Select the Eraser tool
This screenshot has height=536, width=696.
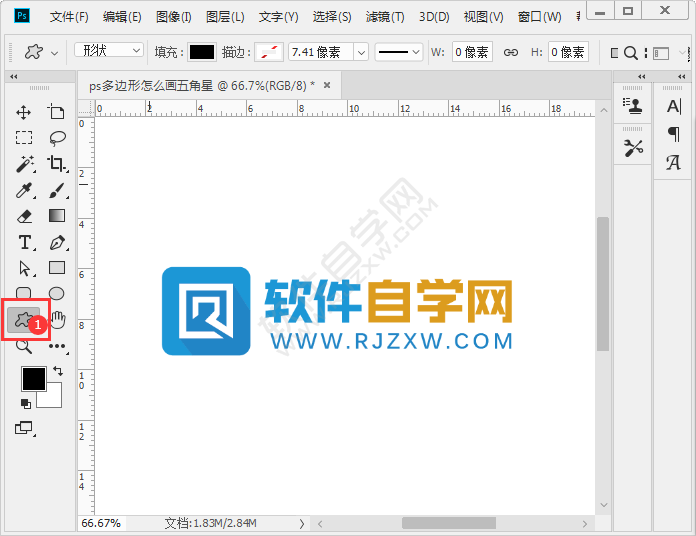(x=24, y=216)
